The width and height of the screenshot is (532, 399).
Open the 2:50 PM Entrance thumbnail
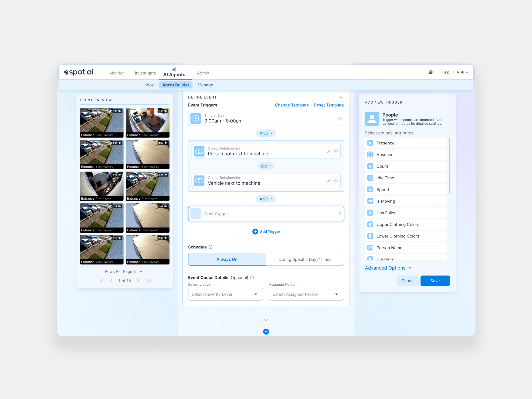tap(147, 123)
